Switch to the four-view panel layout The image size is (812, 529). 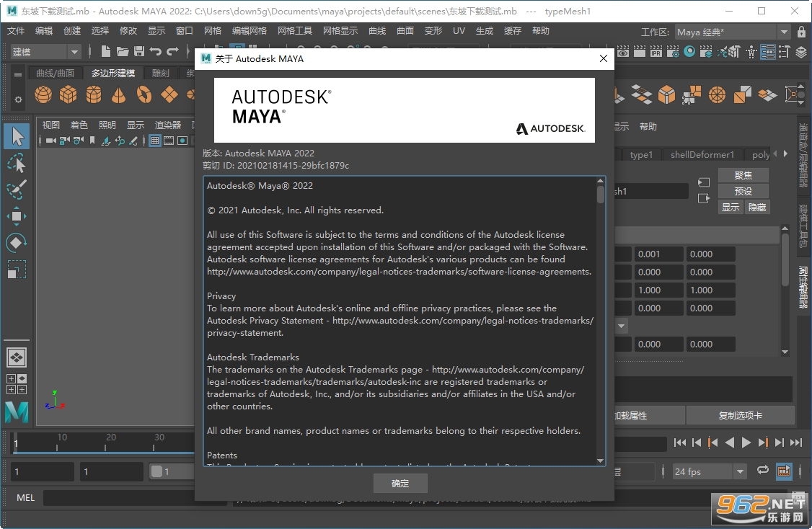(17, 384)
